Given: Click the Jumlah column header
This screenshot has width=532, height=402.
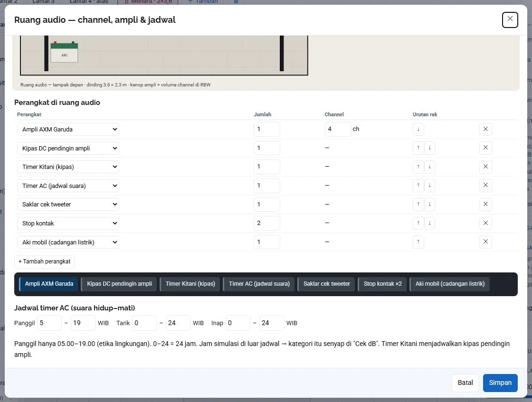Looking at the screenshot, I should pyautogui.click(x=262, y=114).
